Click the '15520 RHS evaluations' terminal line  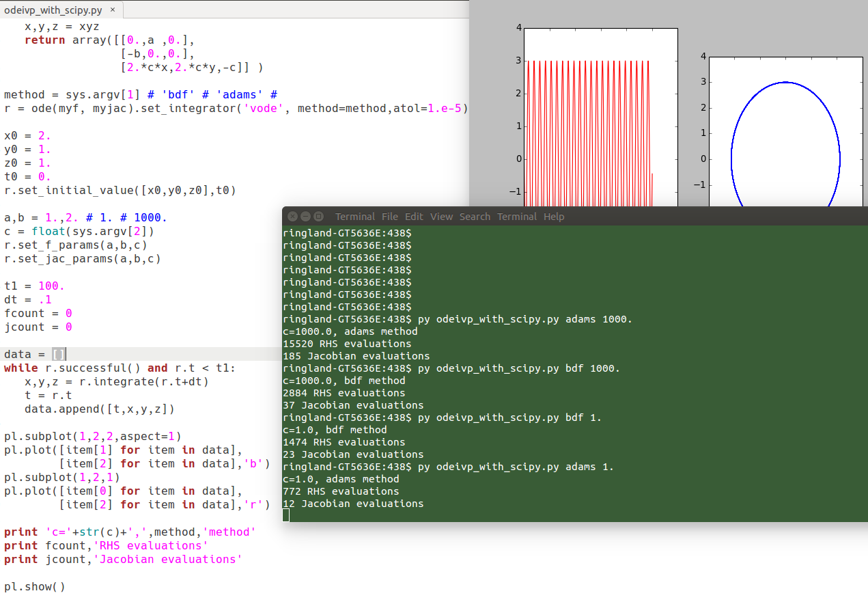click(347, 344)
